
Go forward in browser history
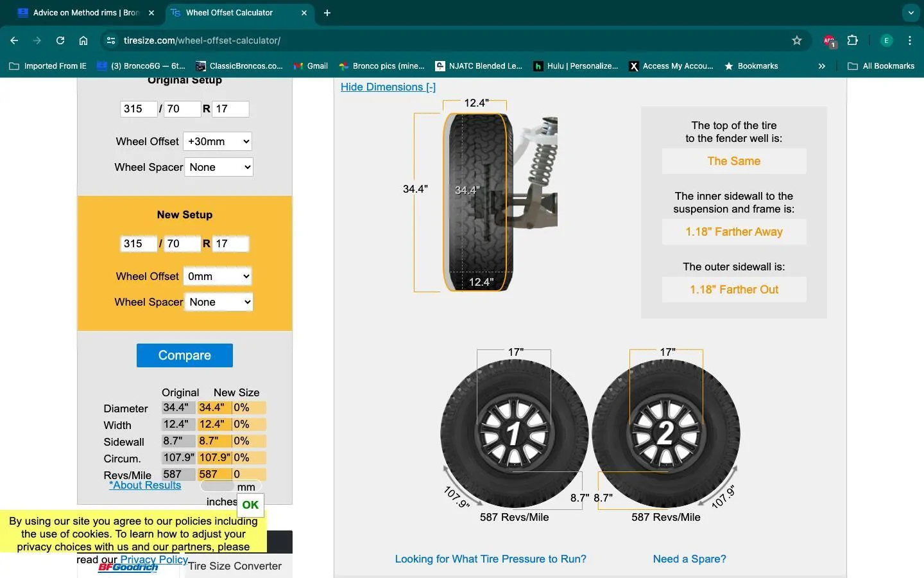click(x=37, y=40)
